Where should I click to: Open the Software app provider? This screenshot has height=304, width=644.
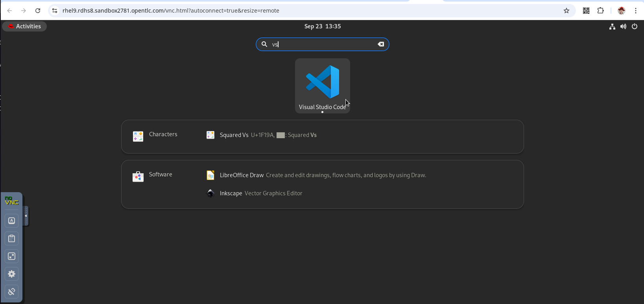click(153, 176)
